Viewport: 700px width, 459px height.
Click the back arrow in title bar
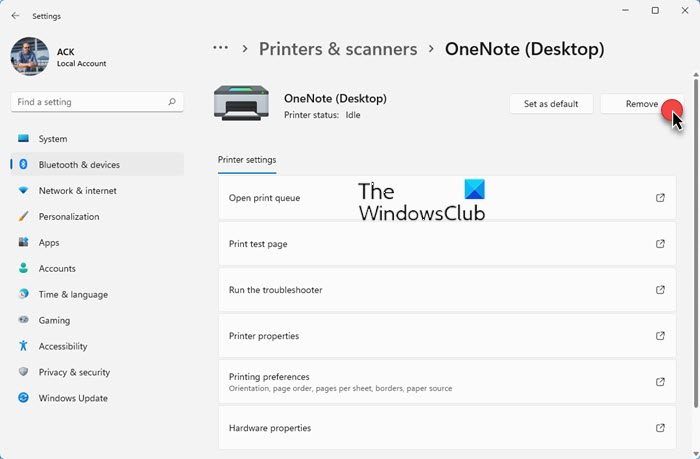coord(15,15)
